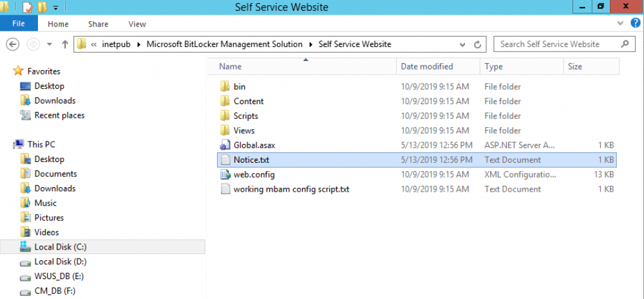Image resolution: width=644 pixels, height=299 pixels.
Task: Open Downloads under This PC
Action: (x=55, y=188)
